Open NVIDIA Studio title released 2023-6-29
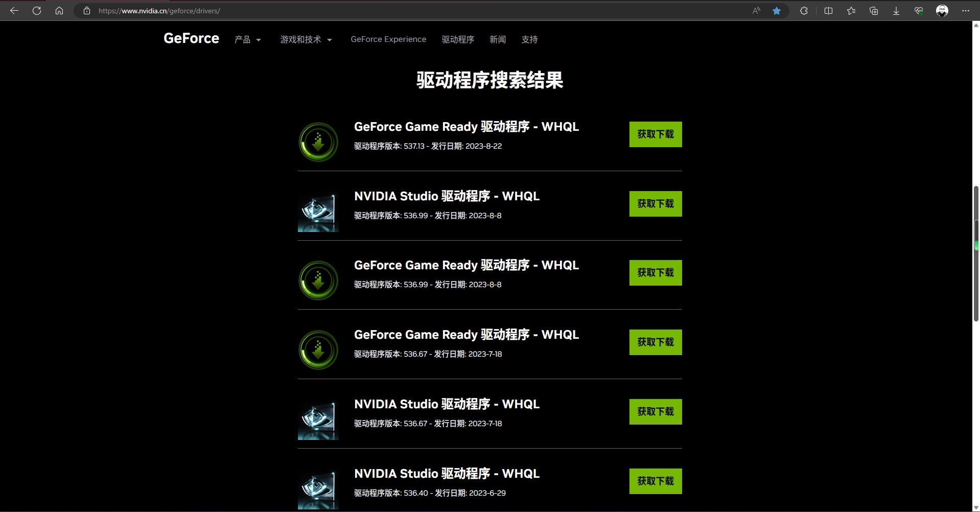This screenshot has width=980, height=512. [447, 474]
